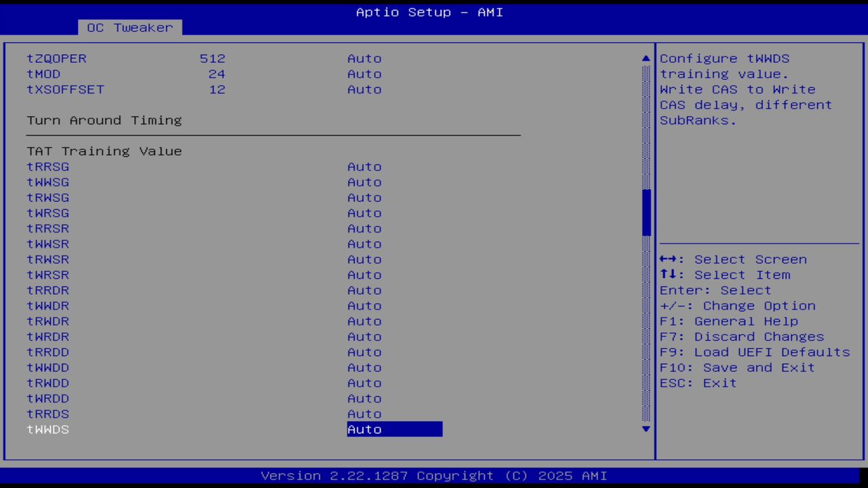Select the tWRDD timing label
Image resolution: width=868 pixels, height=488 pixels.
[47, 399]
